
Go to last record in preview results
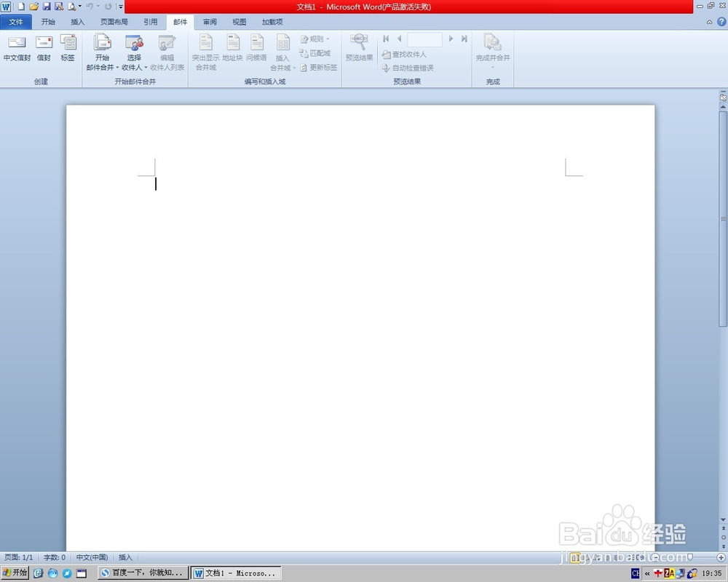(x=464, y=39)
